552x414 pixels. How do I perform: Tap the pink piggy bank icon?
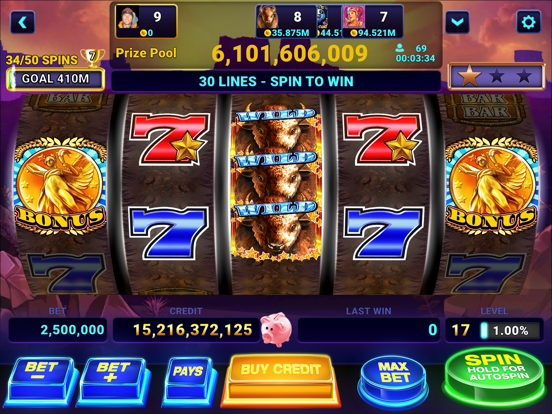(276, 329)
